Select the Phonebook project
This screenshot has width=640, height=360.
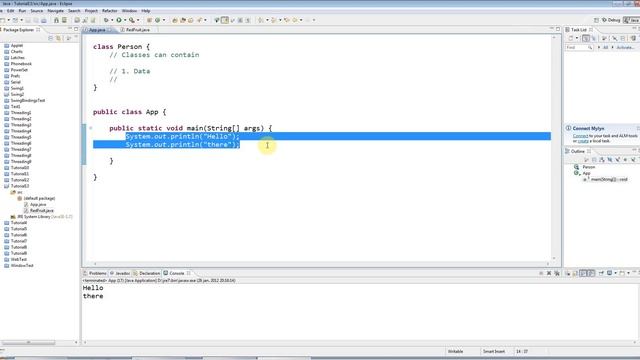[21, 64]
